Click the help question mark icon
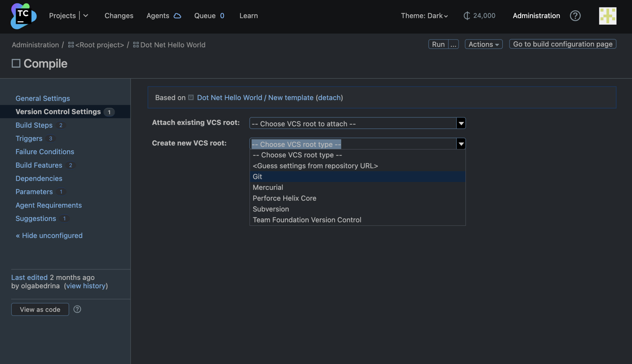The height and width of the screenshot is (364, 632). (x=575, y=15)
